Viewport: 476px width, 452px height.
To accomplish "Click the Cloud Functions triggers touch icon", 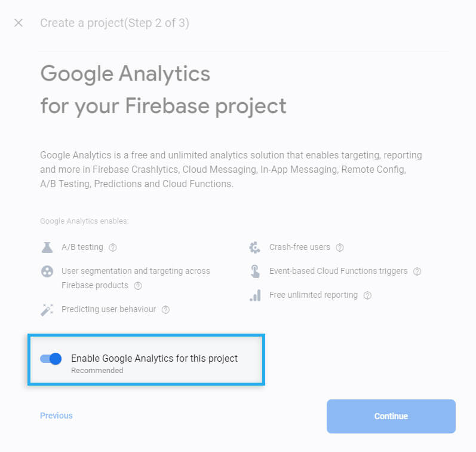I will [x=255, y=271].
